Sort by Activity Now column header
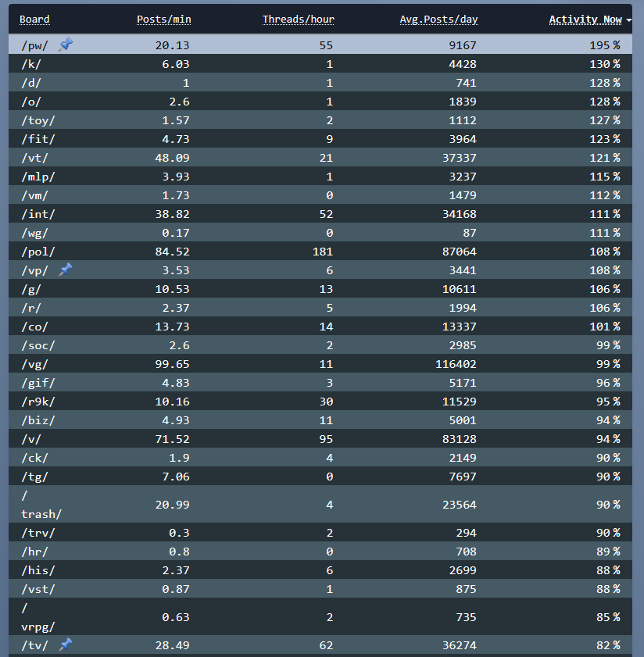The image size is (644, 657). tap(585, 20)
